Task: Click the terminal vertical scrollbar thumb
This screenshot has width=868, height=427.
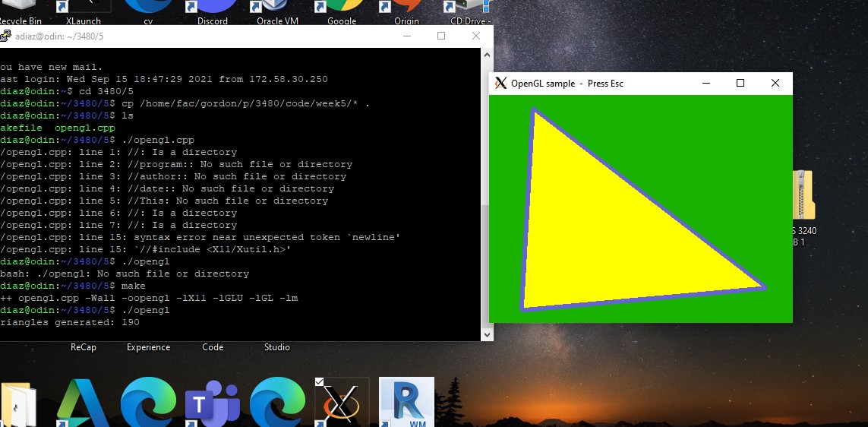Action: point(487,266)
